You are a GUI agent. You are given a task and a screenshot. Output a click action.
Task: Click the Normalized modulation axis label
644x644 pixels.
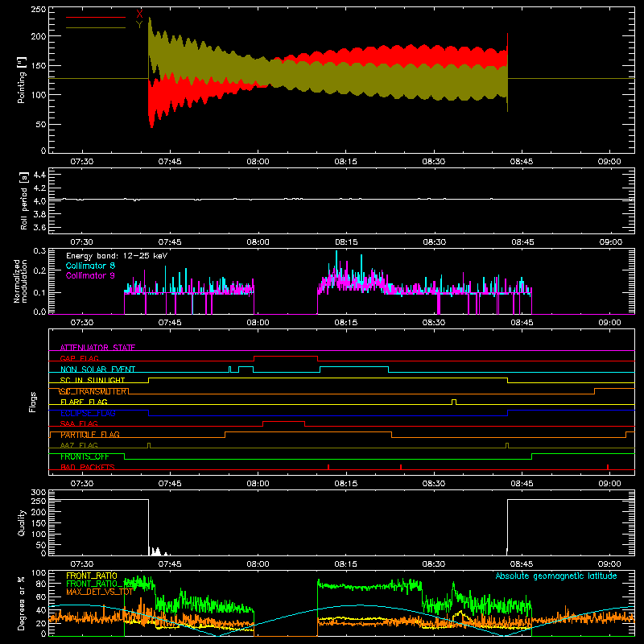click(x=20, y=281)
